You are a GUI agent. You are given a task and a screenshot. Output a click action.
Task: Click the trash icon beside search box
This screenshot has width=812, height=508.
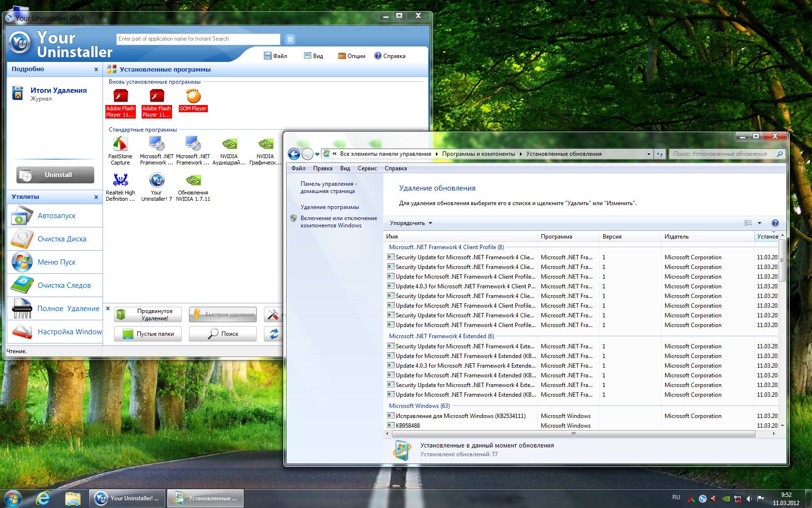(290, 39)
